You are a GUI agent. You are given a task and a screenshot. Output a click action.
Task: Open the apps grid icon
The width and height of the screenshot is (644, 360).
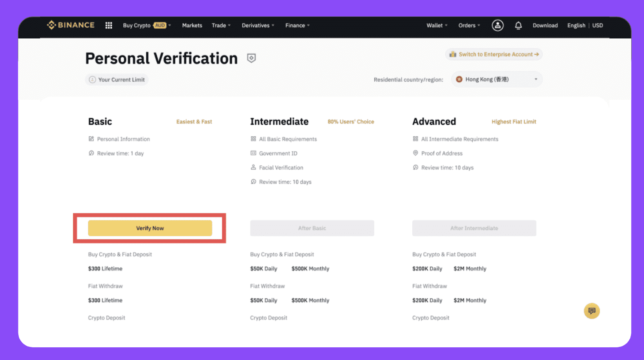tap(109, 25)
